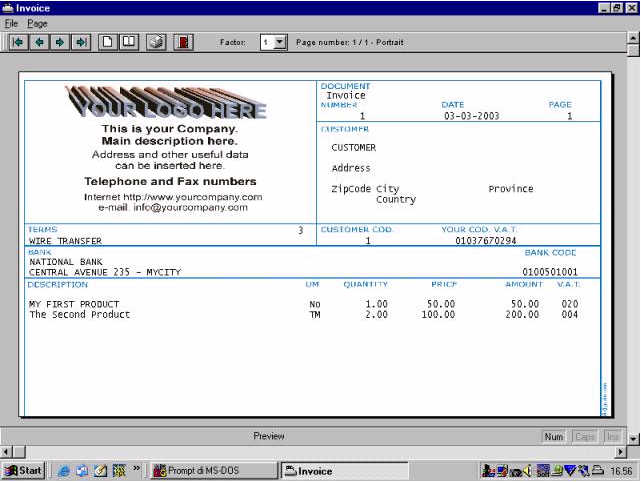
Task: Go to the next page arrow
Action: tap(60, 42)
